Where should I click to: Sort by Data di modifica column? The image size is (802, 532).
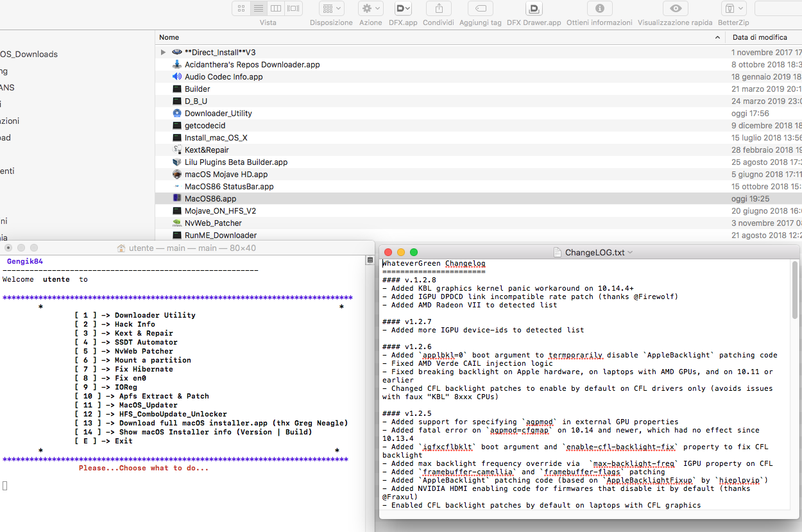click(765, 37)
